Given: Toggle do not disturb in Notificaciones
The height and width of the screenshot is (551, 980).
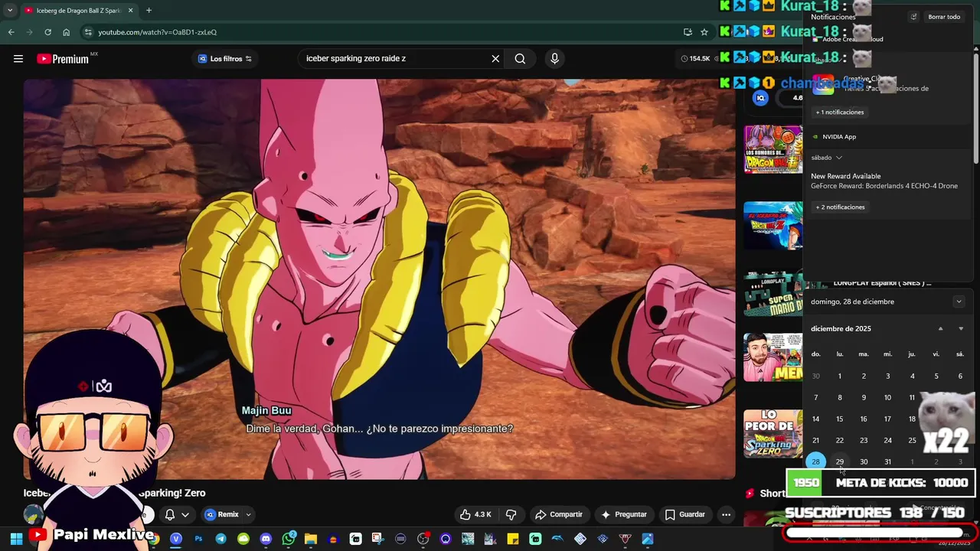Looking at the screenshot, I should click(913, 17).
